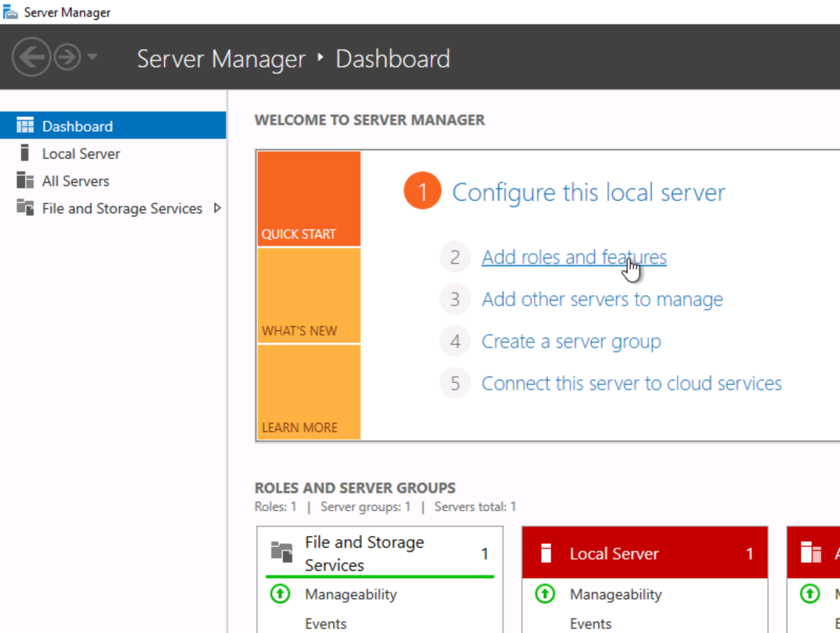Click count 1 on File and Storage tile

click(484, 554)
